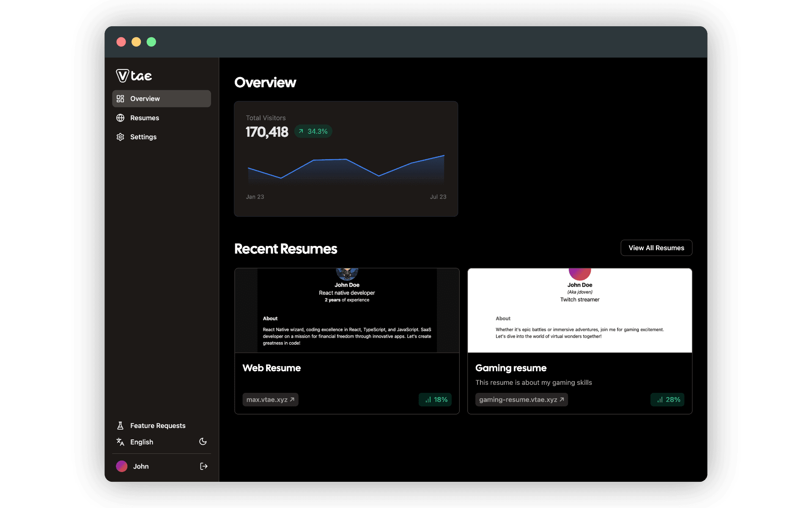
Task: Click the Feature Requests flask icon
Action: pos(121,425)
